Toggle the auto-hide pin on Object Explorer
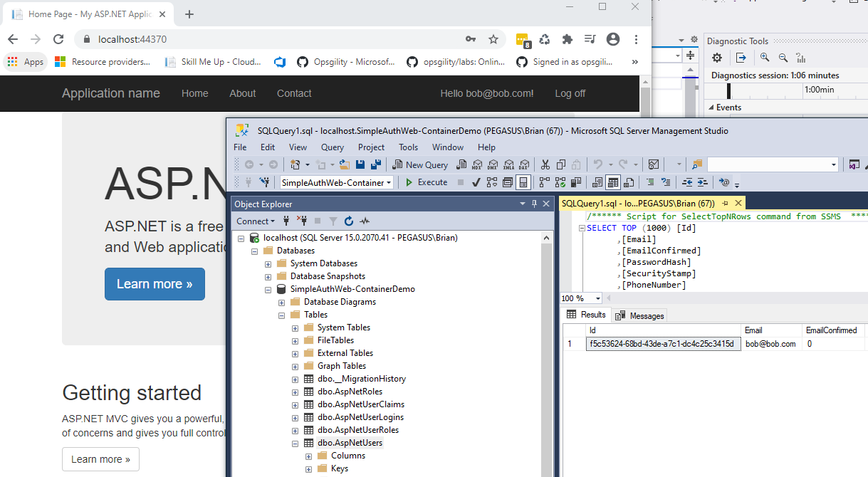The height and width of the screenshot is (477, 868). point(535,204)
